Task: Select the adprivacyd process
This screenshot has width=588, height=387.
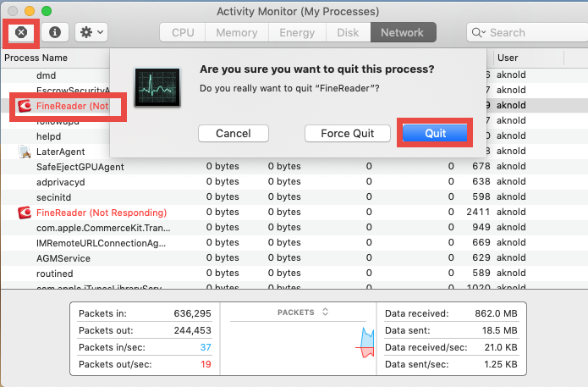Action: (60, 182)
